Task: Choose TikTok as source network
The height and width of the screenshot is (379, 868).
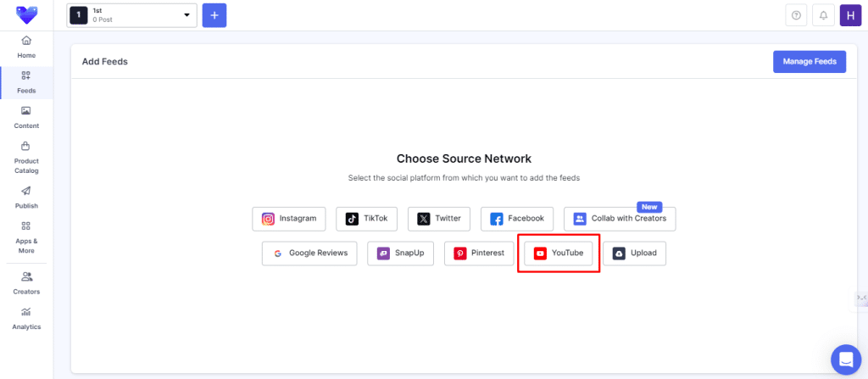Action: click(x=366, y=219)
